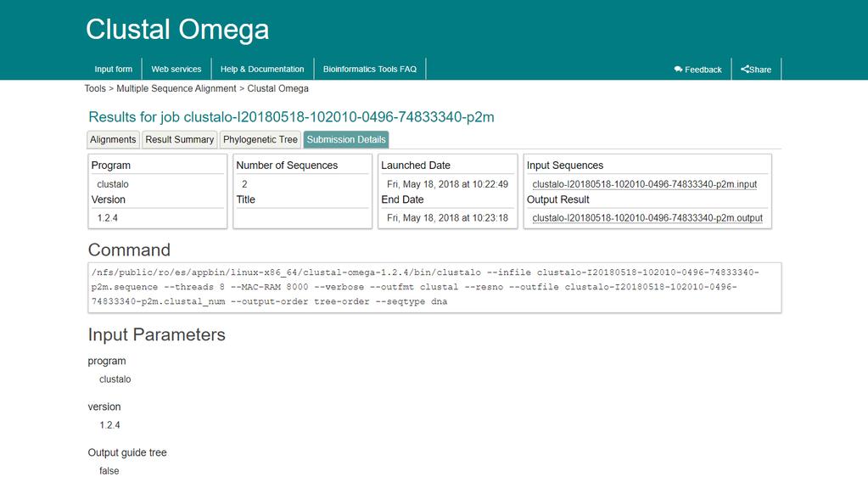
Task: Switch to the Phylogenetic Tree tab
Action: (x=260, y=139)
